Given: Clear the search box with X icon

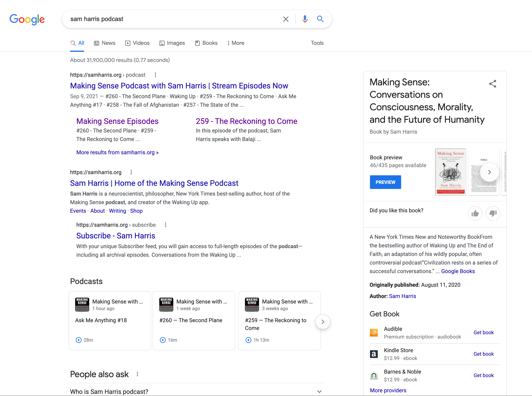Looking at the screenshot, I should click(286, 19).
